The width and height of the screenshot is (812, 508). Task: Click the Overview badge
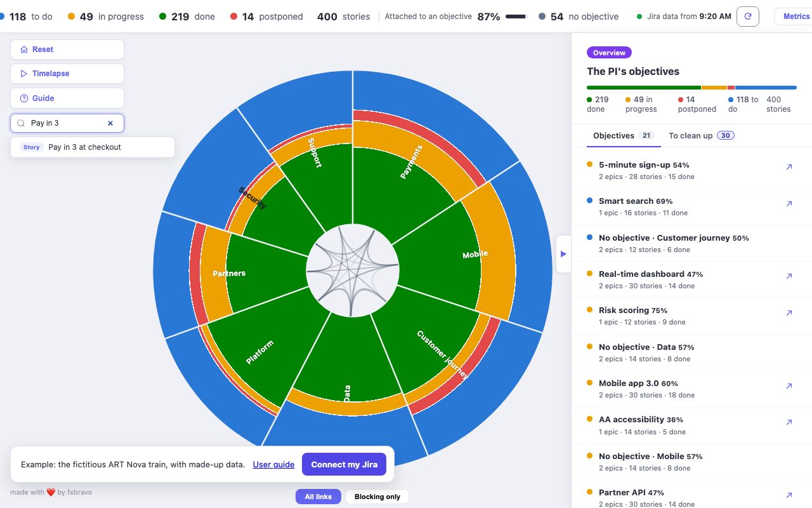click(x=609, y=53)
